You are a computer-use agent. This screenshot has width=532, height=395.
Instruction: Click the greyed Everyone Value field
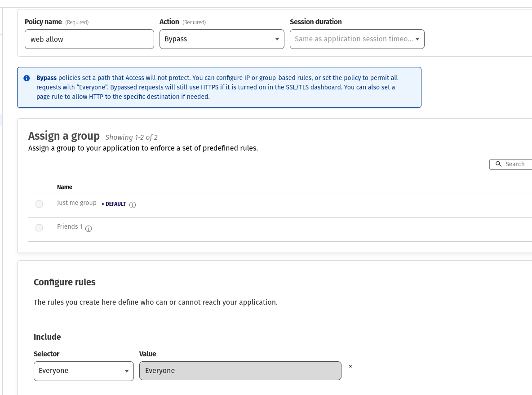tap(240, 371)
